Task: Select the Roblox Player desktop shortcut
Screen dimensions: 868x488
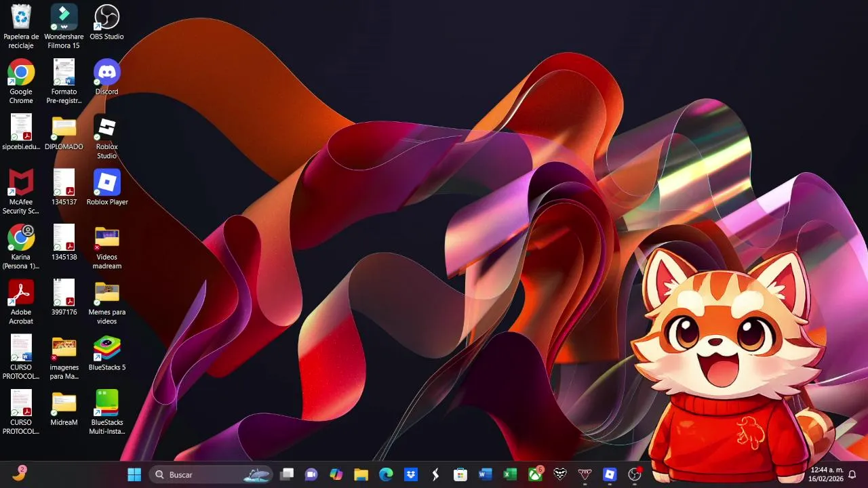Action: click(x=106, y=187)
